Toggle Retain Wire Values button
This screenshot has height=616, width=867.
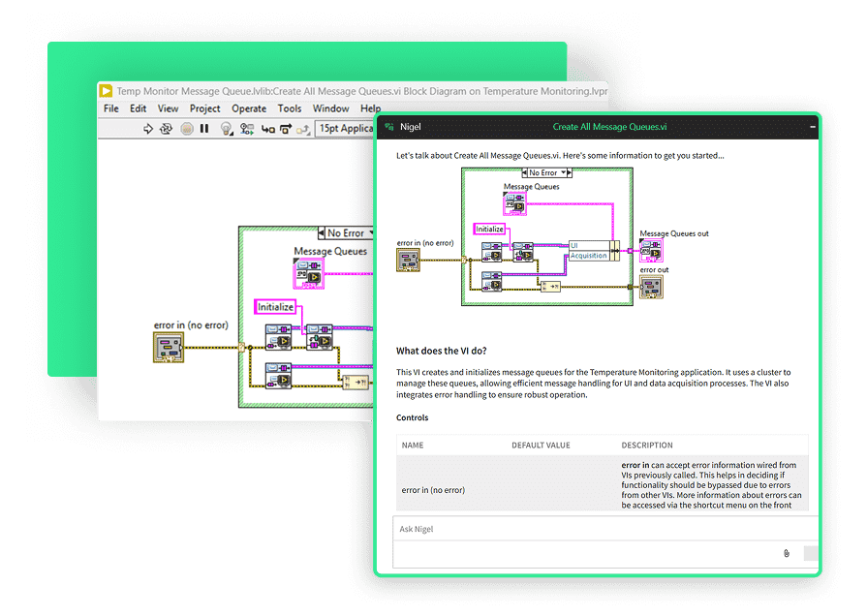pos(246,128)
